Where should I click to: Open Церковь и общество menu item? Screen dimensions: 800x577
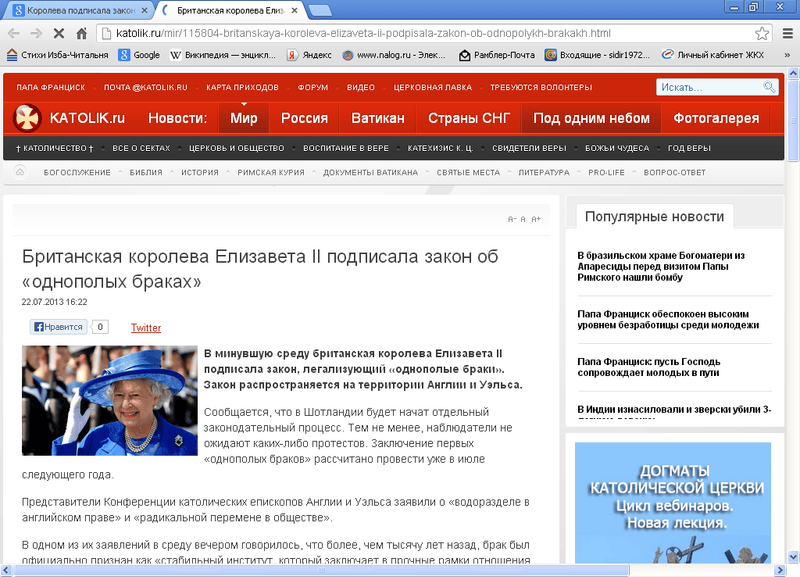coord(237,148)
